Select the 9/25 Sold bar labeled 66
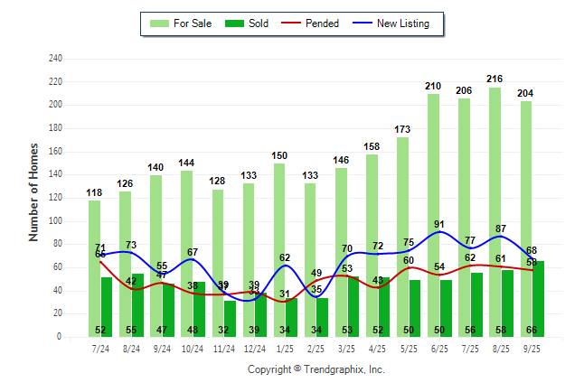Screen dimensions: 584x392 click(x=538, y=298)
